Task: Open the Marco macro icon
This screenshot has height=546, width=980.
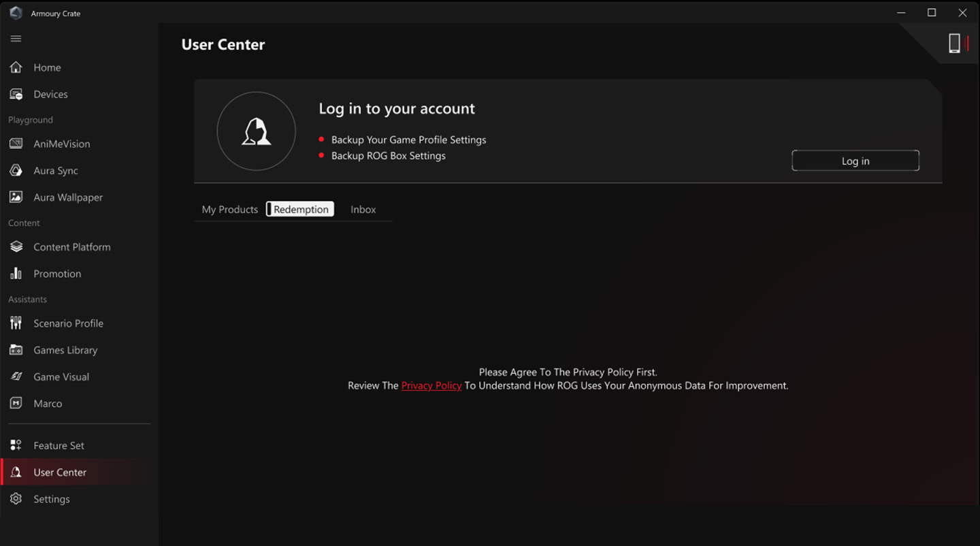Action: pos(16,403)
